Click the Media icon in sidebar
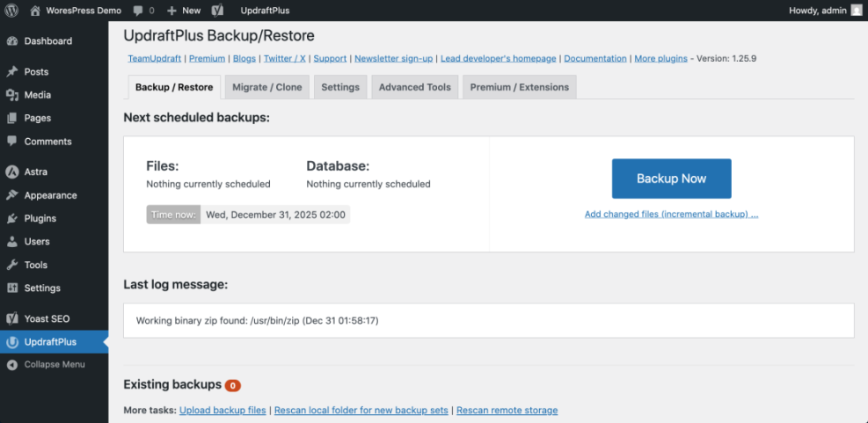 [12, 95]
